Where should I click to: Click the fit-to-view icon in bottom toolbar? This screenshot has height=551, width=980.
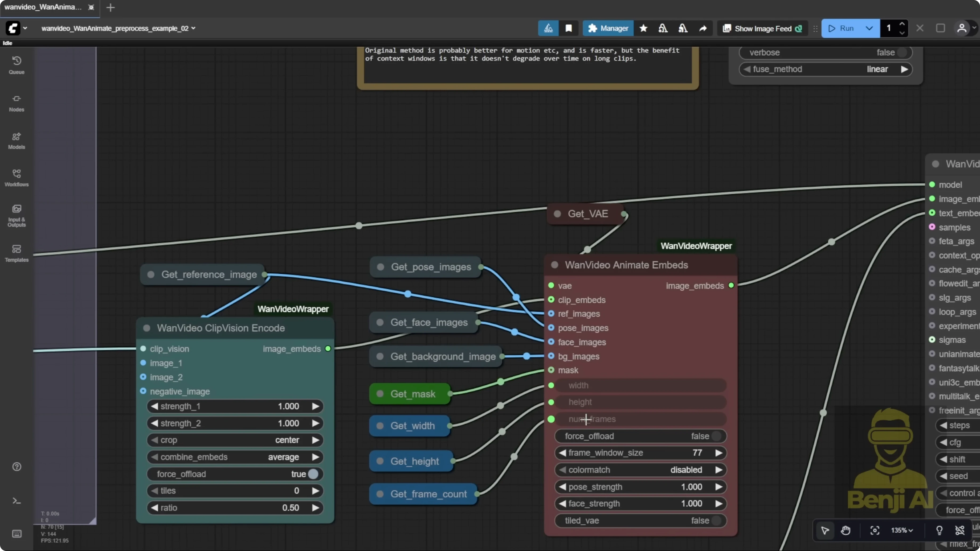(x=875, y=531)
